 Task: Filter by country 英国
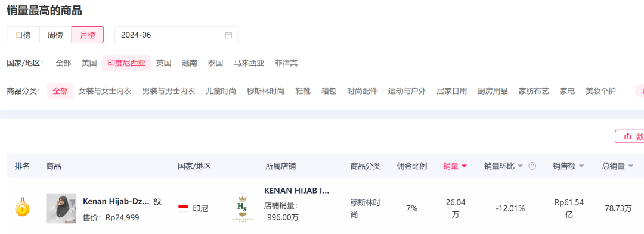(x=164, y=63)
